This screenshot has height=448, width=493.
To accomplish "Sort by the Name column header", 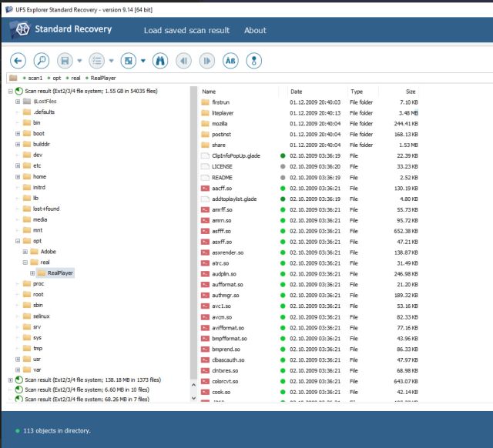I will [x=209, y=92].
